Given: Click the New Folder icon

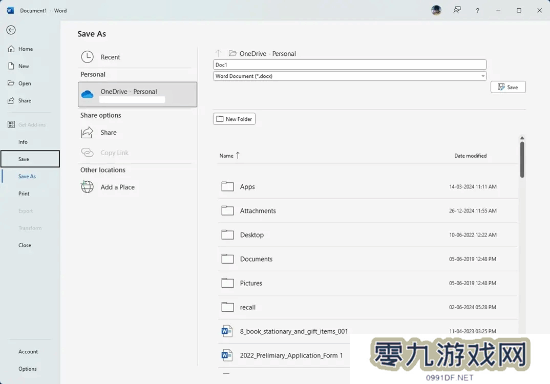Looking at the screenshot, I should click(x=220, y=119).
